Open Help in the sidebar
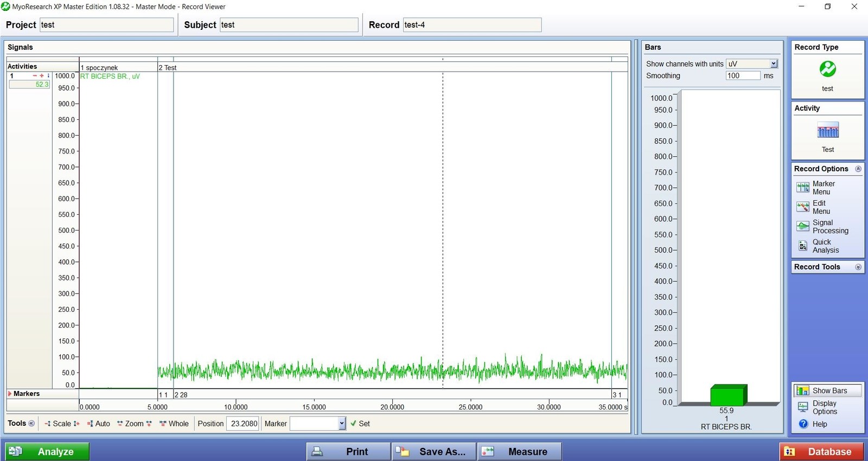 pos(819,424)
